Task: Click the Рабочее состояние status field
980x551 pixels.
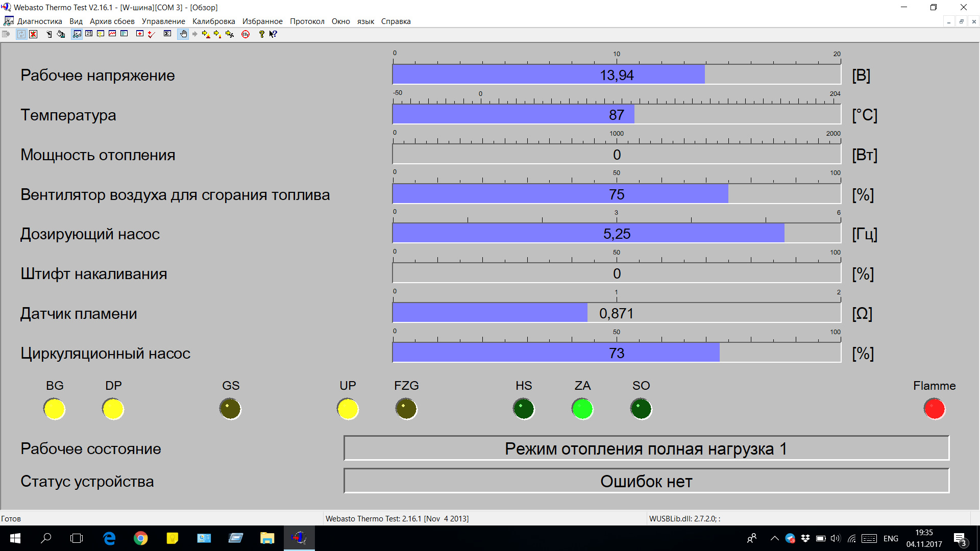Action: pyautogui.click(x=646, y=448)
